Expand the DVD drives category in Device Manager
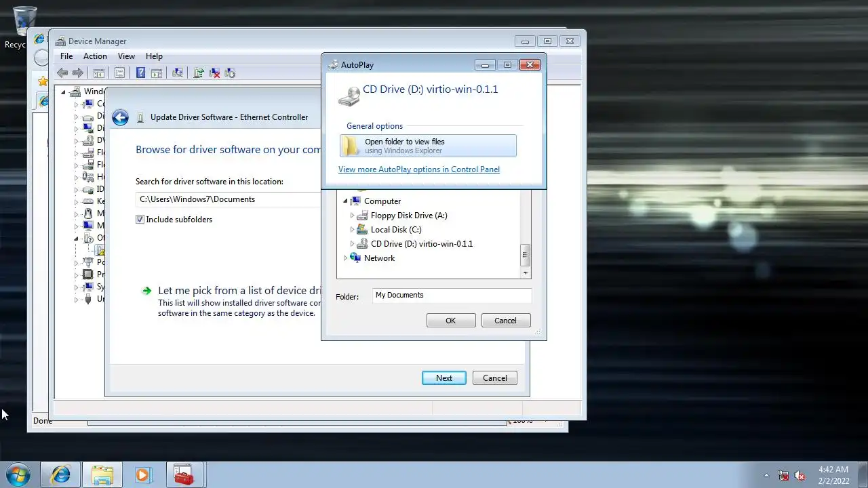This screenshot has height=488, width=868. 76,140
